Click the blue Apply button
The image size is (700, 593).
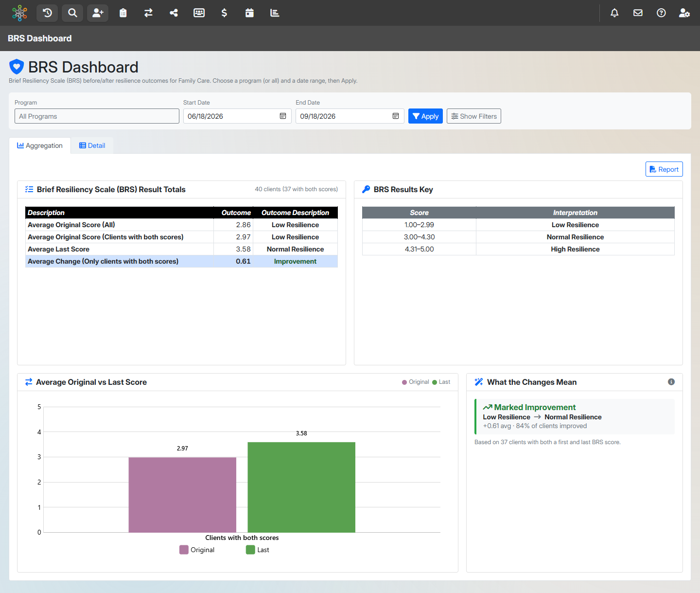tap(425, 116)
